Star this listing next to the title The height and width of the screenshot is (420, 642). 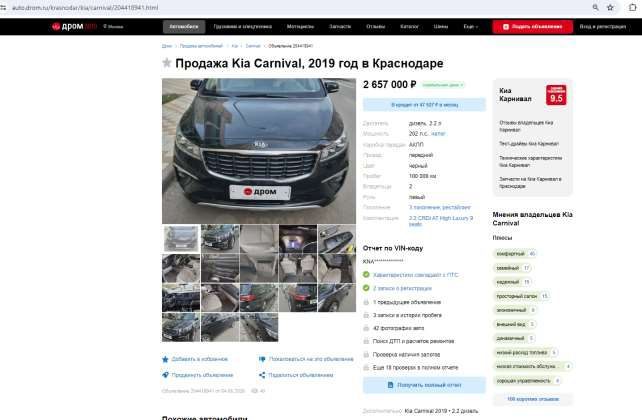pos(167,63)
